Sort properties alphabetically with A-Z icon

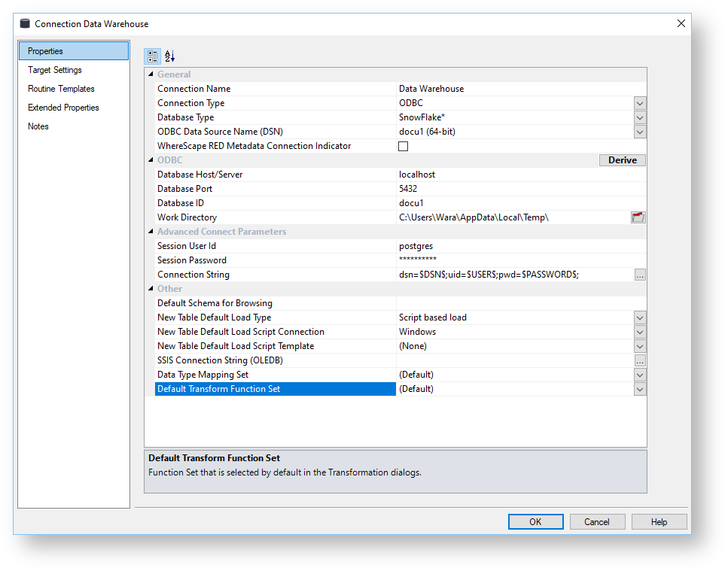coord(170,56)
